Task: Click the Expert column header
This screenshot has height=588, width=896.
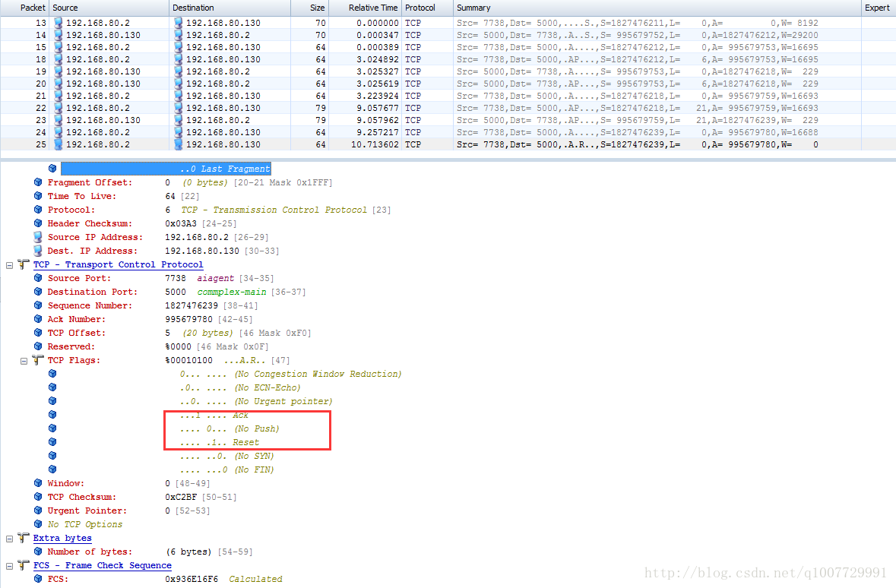Action: pyautogui.click(x=879, y=8)
